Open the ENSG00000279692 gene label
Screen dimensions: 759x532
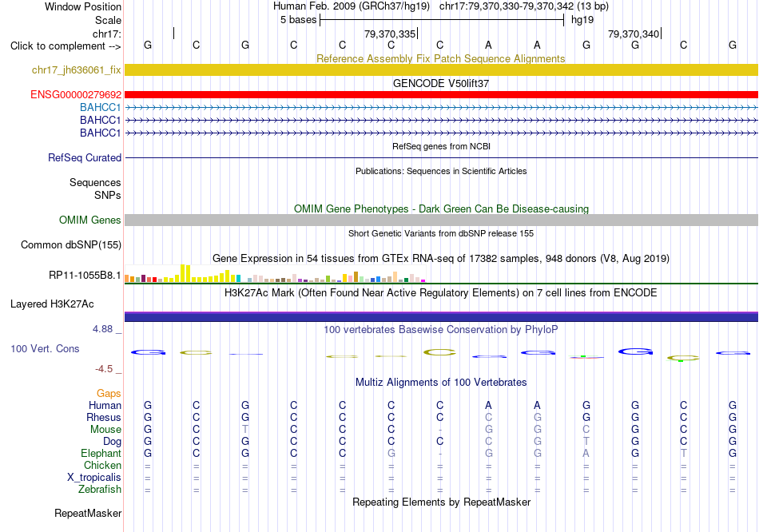[76, 94]
